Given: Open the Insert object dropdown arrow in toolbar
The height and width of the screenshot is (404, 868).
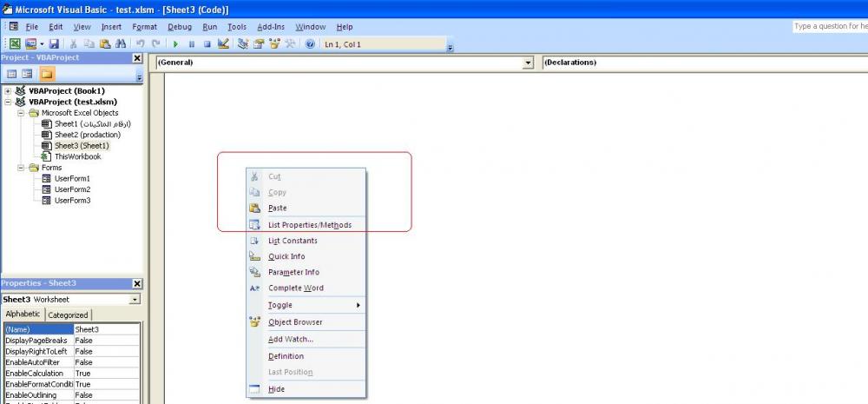Looking at the screenshot, I should click(x=42, y=43).
